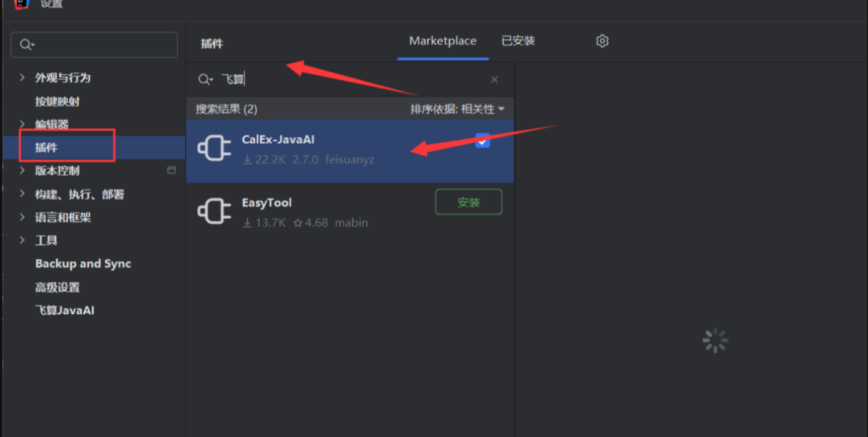Image resolution: width=868 pixels, height=437 pixels.
Task: Toggle the CalEx-JavaAI enabled checkbox
Action: coord(482,141)
